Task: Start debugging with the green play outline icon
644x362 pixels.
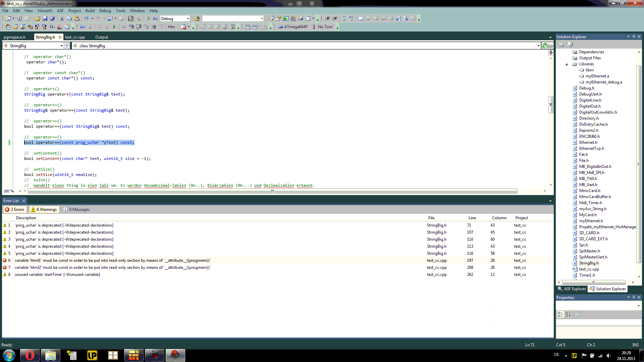Action: coord(148,18)
